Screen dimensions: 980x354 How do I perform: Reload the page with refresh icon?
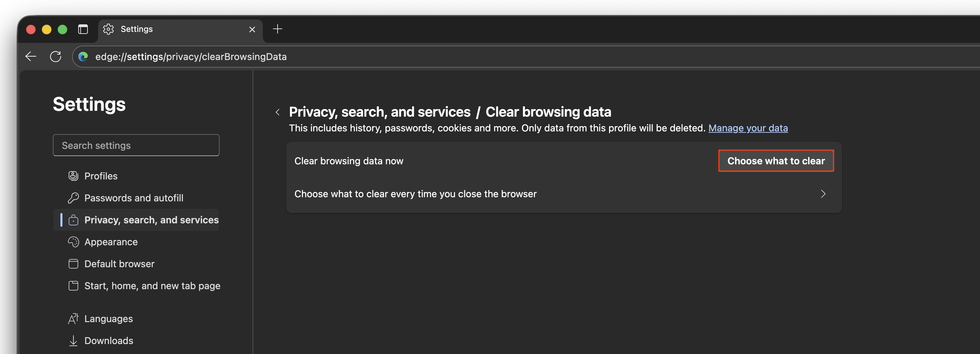click(x=56, y=57)
